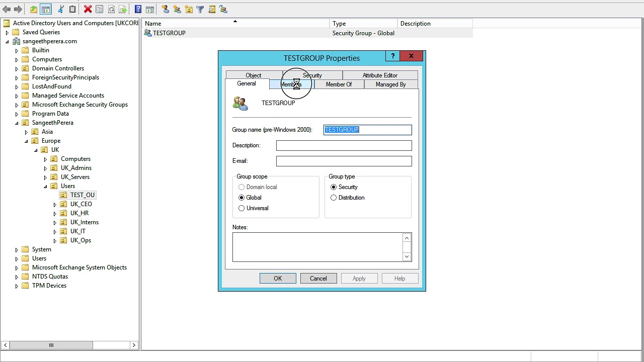The height and width of the screenshot is (362, 644).
Task: Click the Find objects magnifier icon
Action: (x=211, y=9)
